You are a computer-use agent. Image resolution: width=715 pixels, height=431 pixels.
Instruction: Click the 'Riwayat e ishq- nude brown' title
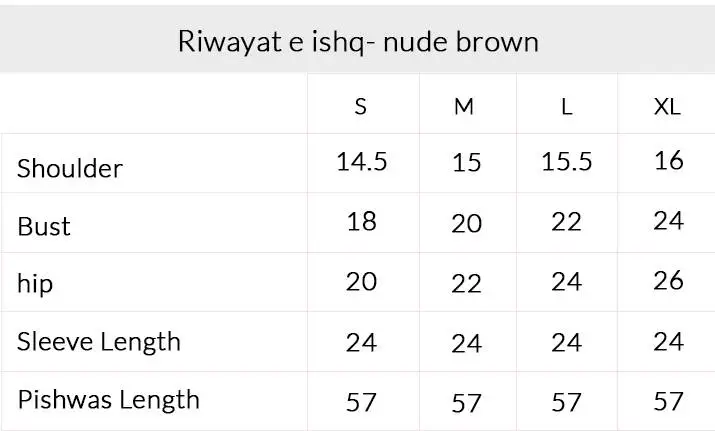358,41
